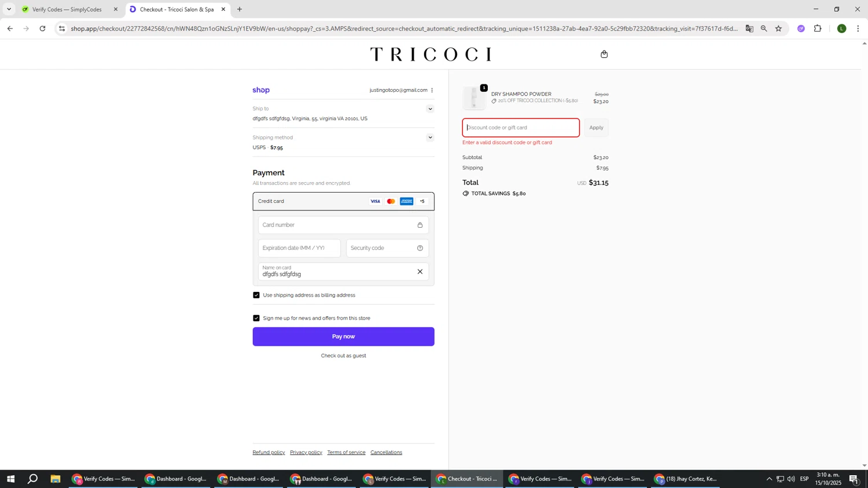Choose Check out as guest
Screen dimensions: 868x488
343,356
